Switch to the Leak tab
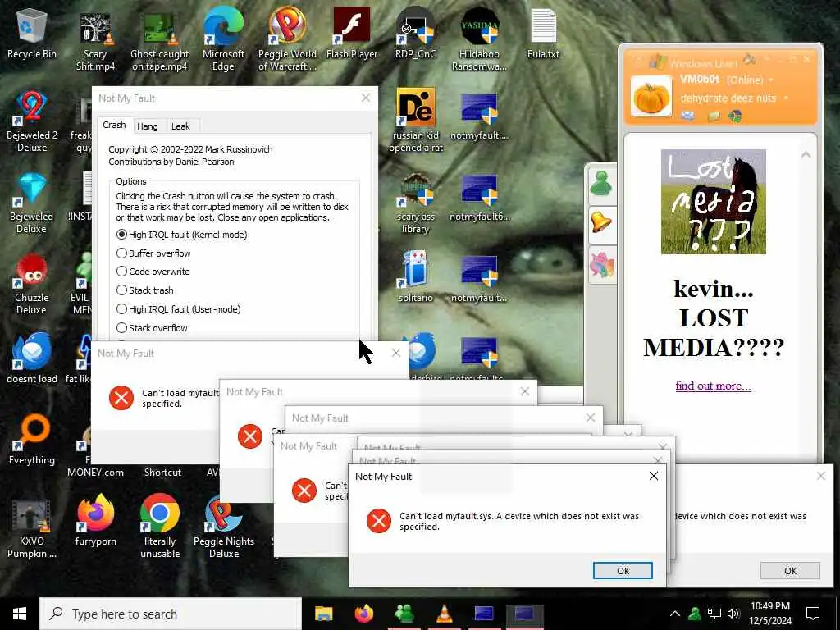Image resolution: width=840 pixels, height=630 pixels. pos(180,126)
